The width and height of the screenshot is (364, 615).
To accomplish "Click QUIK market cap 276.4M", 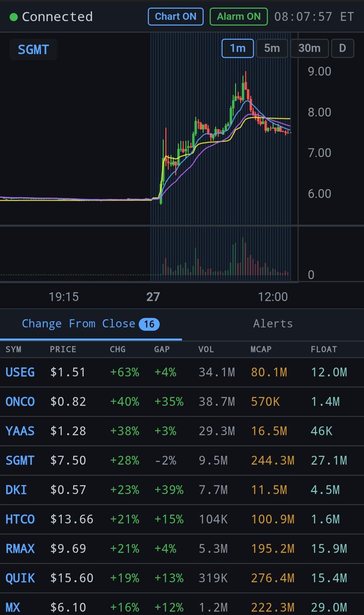I will [x=273, y=578].
